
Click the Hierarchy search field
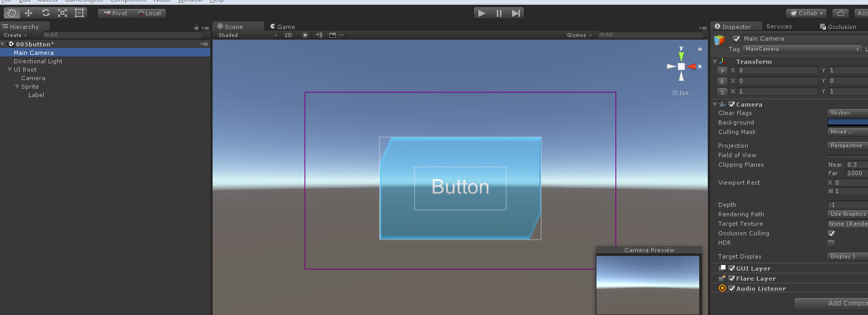(122, 35)
